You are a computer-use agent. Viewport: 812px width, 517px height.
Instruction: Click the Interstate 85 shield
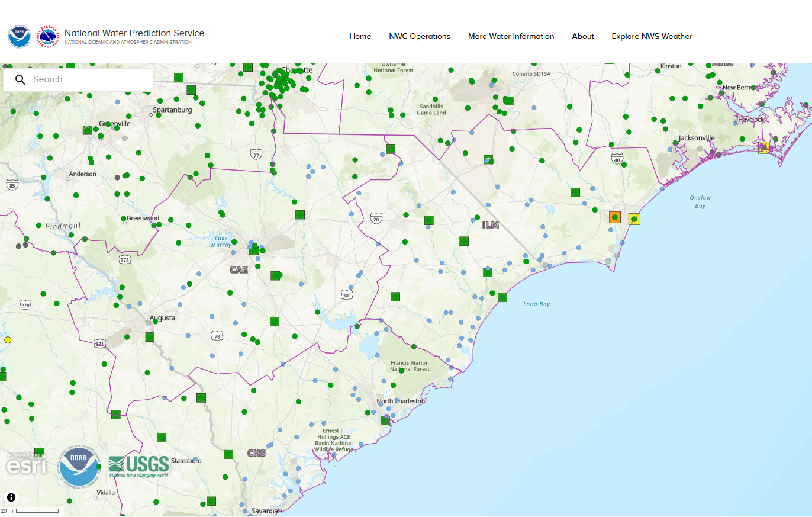(x=12, y=185)
